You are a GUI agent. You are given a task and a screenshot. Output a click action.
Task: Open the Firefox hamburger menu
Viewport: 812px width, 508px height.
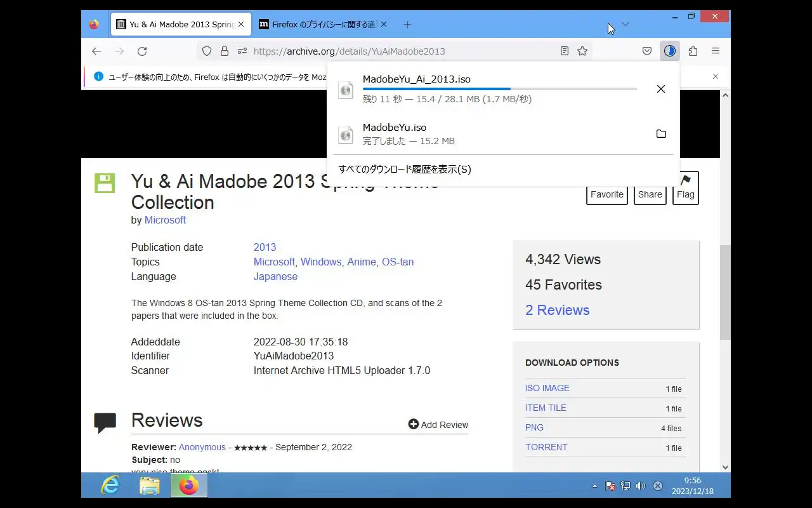coord(715,51)
